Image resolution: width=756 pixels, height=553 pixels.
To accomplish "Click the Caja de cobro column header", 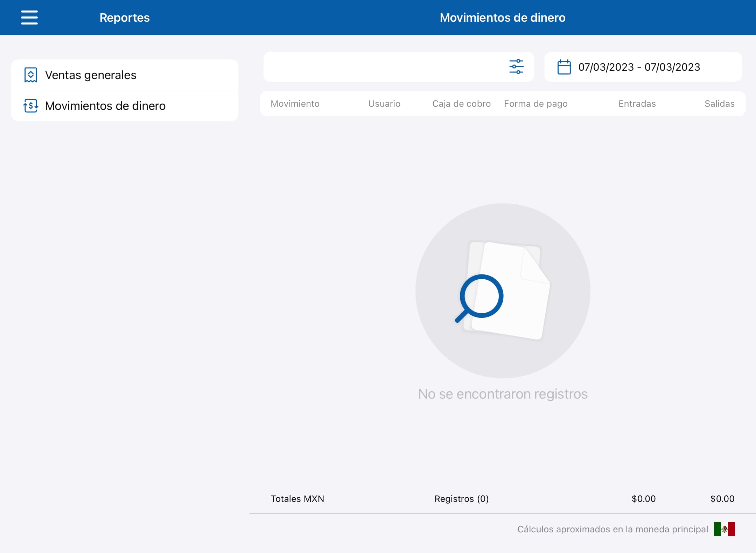I will pyautogui.click(x=461, y=104).
